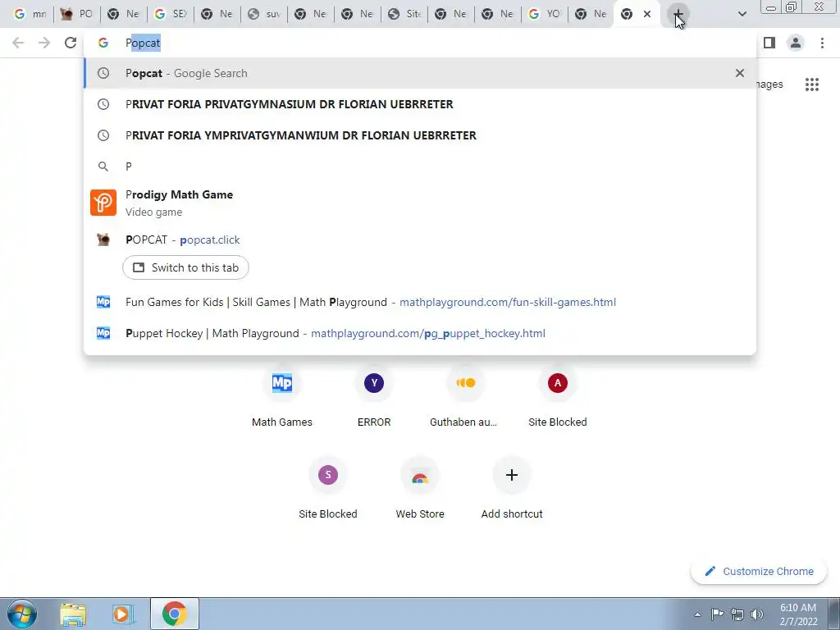Open Windows Explorer from taskbar

73,614
